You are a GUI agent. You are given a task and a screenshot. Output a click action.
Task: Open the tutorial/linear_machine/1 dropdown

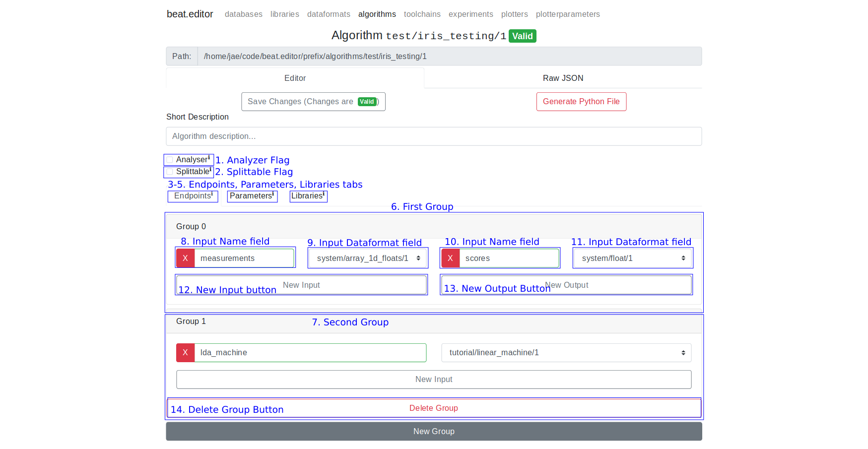point(566,353)
